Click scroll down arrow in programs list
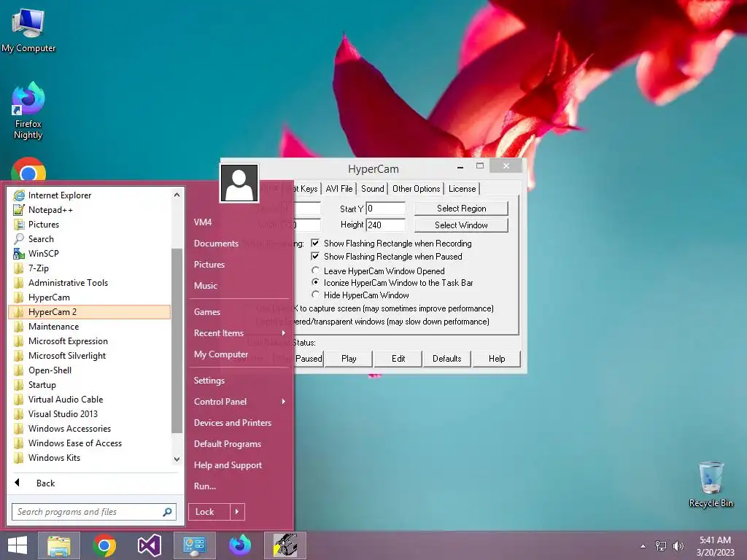Viewport: 747px width, 560px height. [177, 459]
